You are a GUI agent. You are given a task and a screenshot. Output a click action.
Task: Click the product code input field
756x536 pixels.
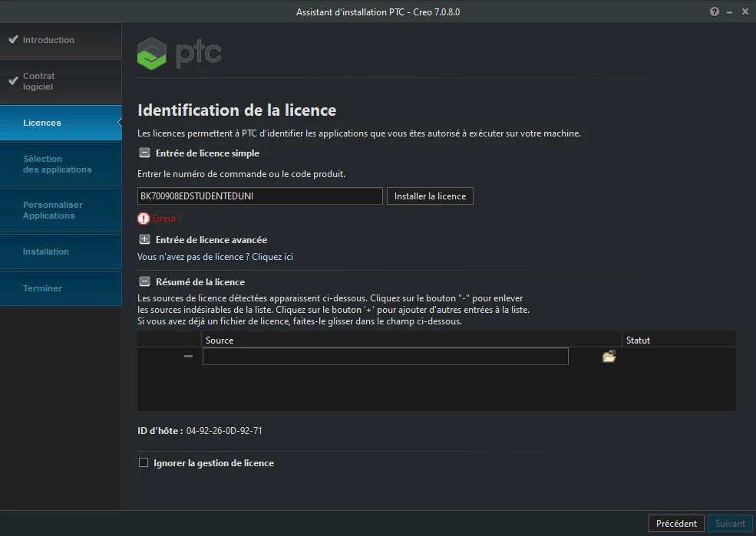(260, 196)
